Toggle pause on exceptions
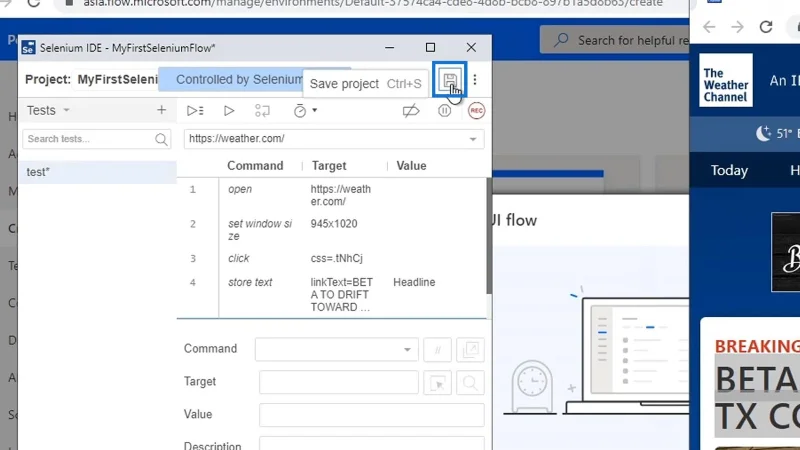This screenshot has height=450, width=800. (444, 111)
